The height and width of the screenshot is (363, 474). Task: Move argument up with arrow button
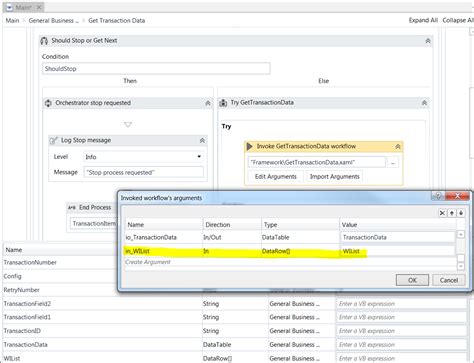452,213
